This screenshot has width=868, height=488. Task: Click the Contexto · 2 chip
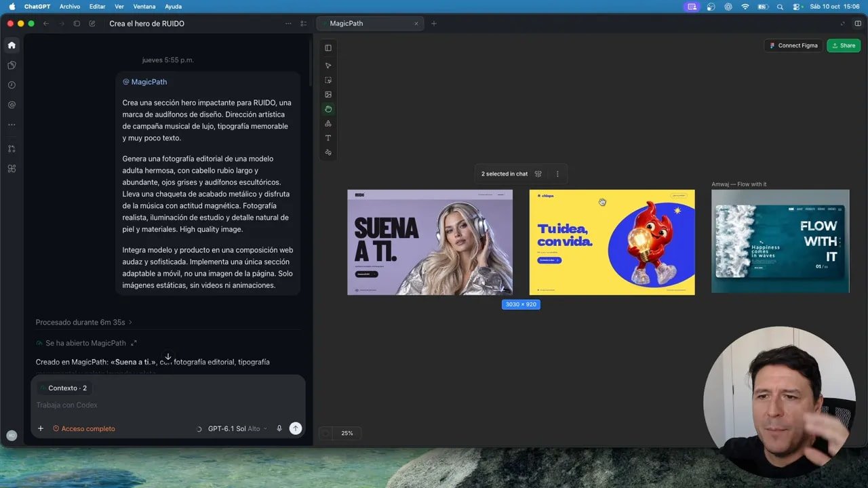64,388
